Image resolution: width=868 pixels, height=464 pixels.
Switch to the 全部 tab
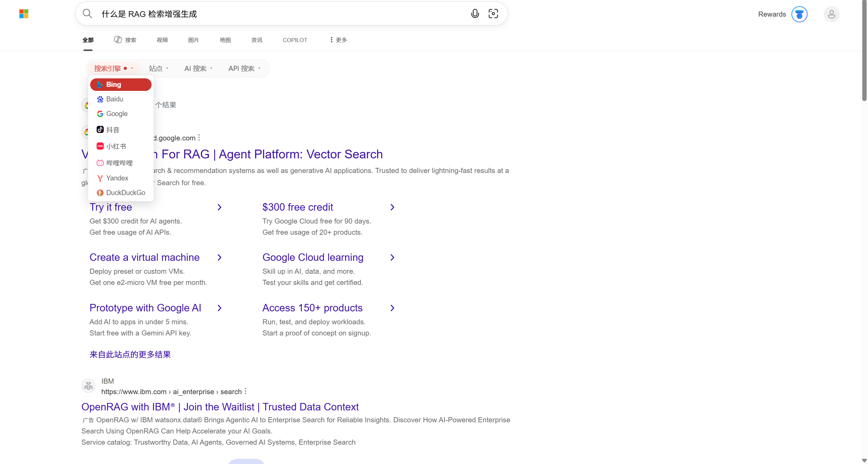pyautogui.click(x=88, y=40)
